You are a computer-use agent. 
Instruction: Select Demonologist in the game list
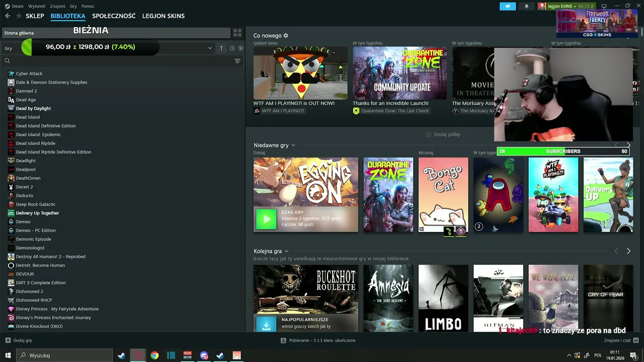click(30, 248)
